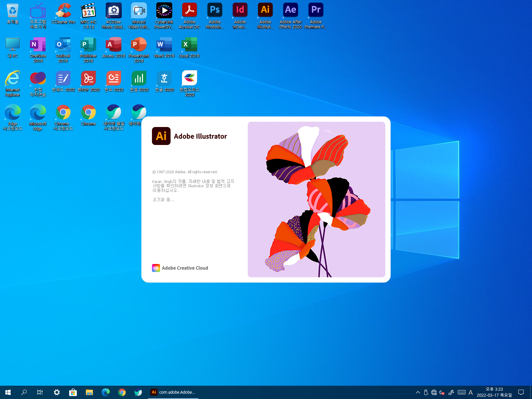Select 한PDF 2020 desktop icon

pyautogui.click(x=88, y=81)
